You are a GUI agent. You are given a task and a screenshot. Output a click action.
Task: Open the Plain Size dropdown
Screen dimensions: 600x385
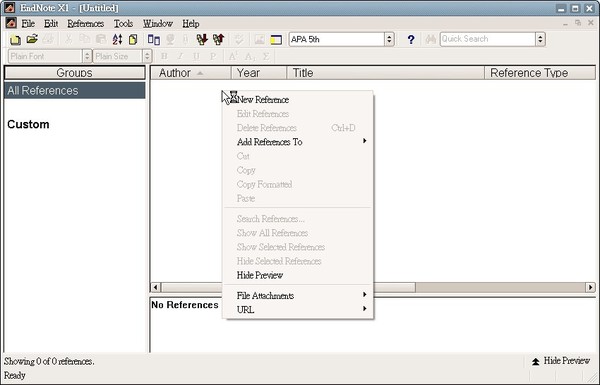click(147, 56)
